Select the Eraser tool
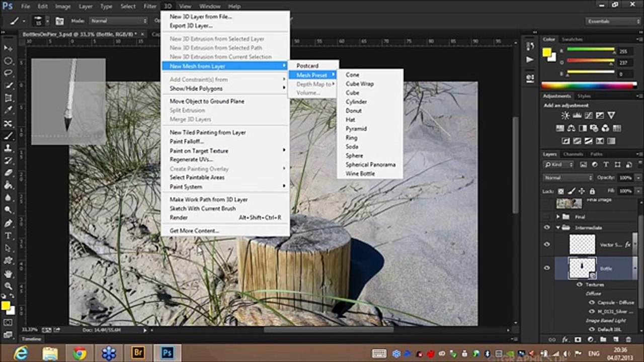The height and width of the screenshot is (362, 644). [x=8, y=173]
